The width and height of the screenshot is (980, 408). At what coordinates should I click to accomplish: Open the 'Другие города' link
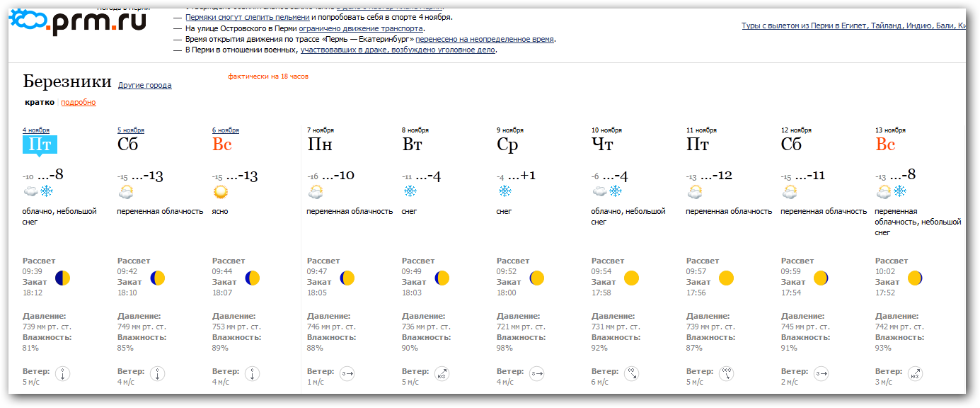tap(144, 86)
